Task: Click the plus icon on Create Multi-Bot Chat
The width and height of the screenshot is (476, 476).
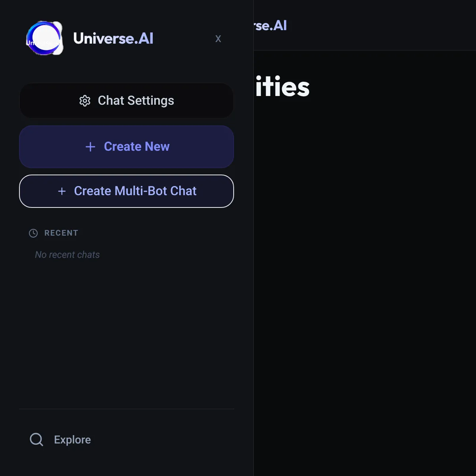Action: (62, 191)
